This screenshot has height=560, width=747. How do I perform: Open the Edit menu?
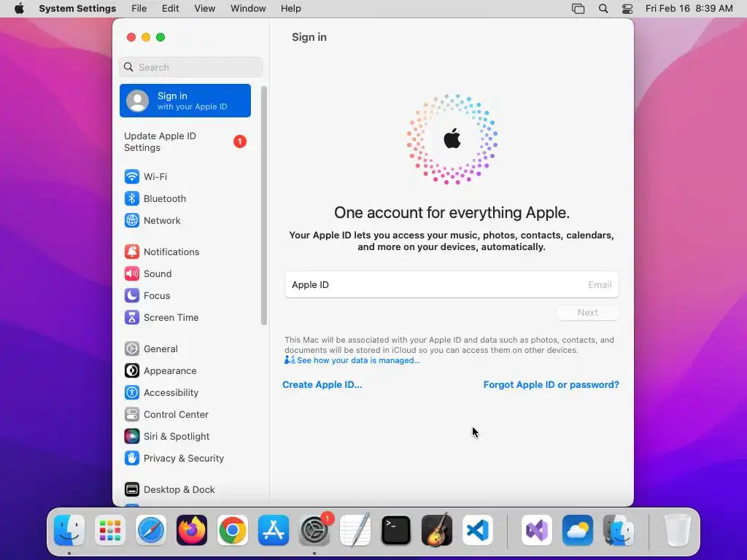171,9
